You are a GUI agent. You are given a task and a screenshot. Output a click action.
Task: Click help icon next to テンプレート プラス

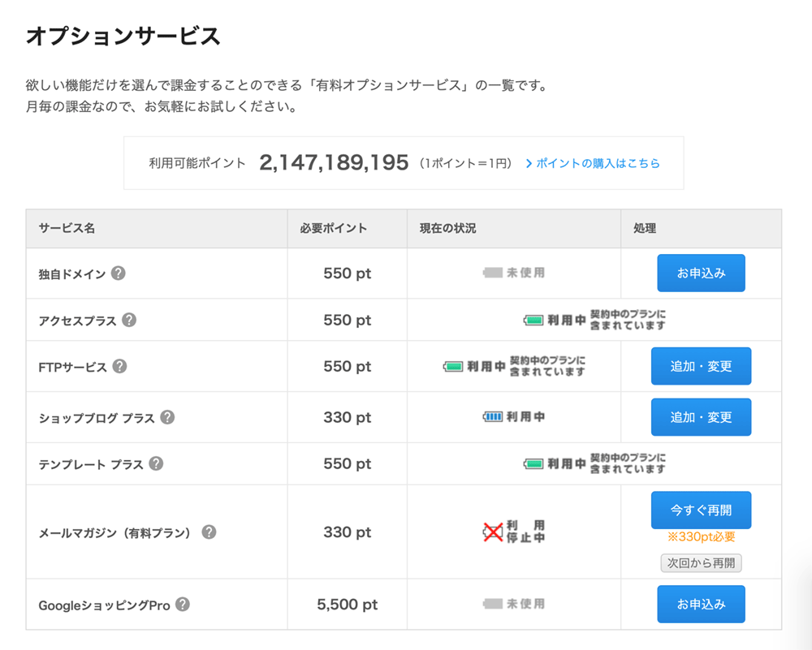pos(156,463)
